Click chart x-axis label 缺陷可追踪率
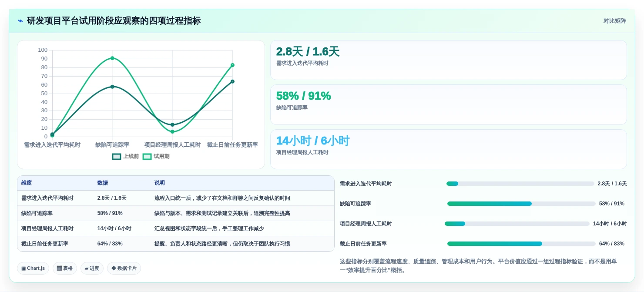Image resolution: width=644 pixels, height=292 pixels. pyautogui.click(x=112, y=145)
